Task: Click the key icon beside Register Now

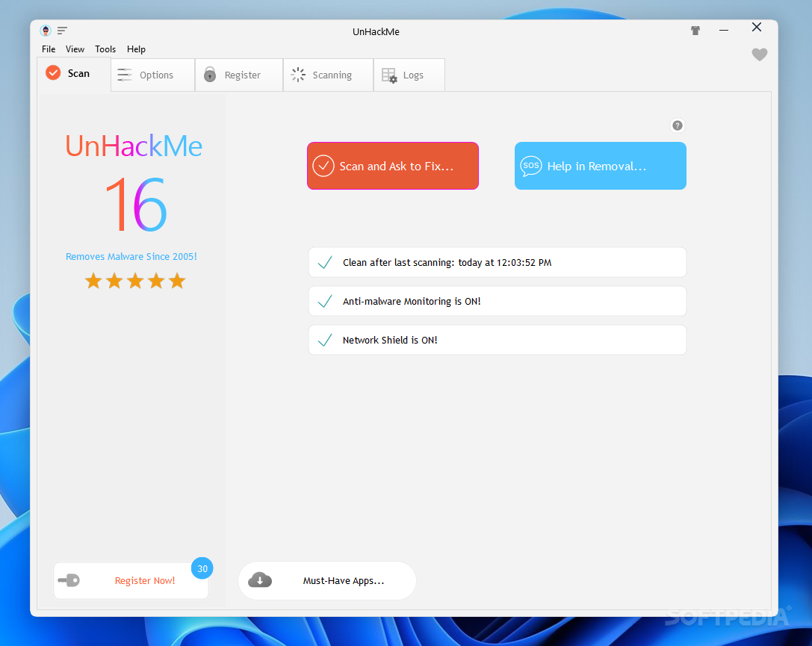Action: [69, 580]
